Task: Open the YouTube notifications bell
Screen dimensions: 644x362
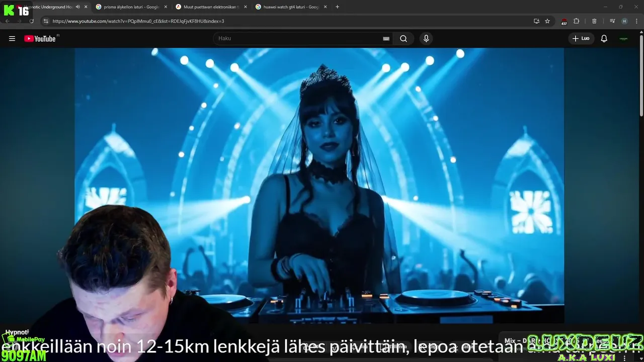Action: point(604,39)
